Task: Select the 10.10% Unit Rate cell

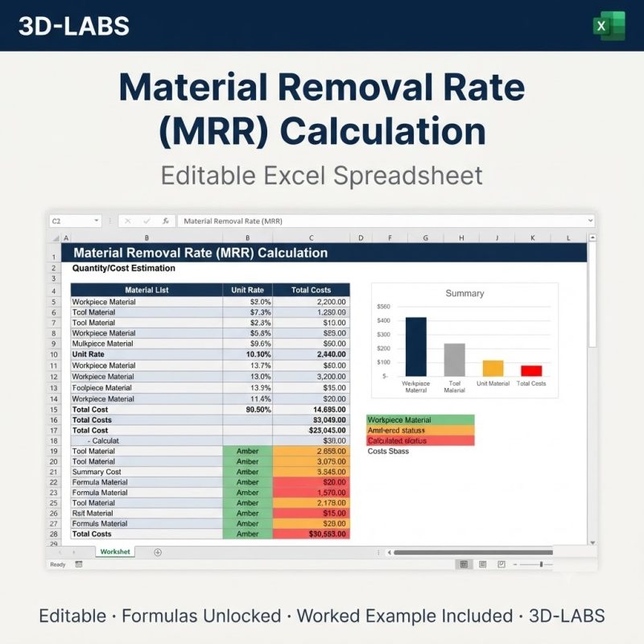Action: [247, 354]
